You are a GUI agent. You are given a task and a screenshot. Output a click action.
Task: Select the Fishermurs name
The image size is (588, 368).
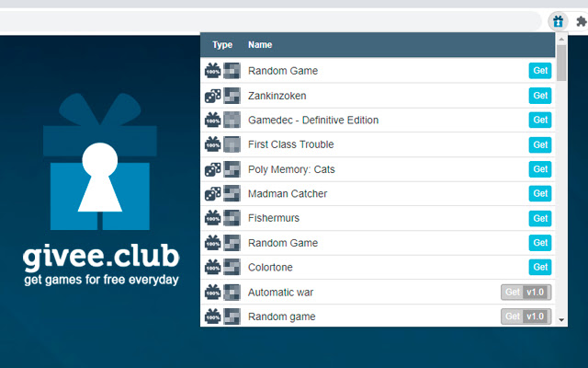tap(274, 218)
